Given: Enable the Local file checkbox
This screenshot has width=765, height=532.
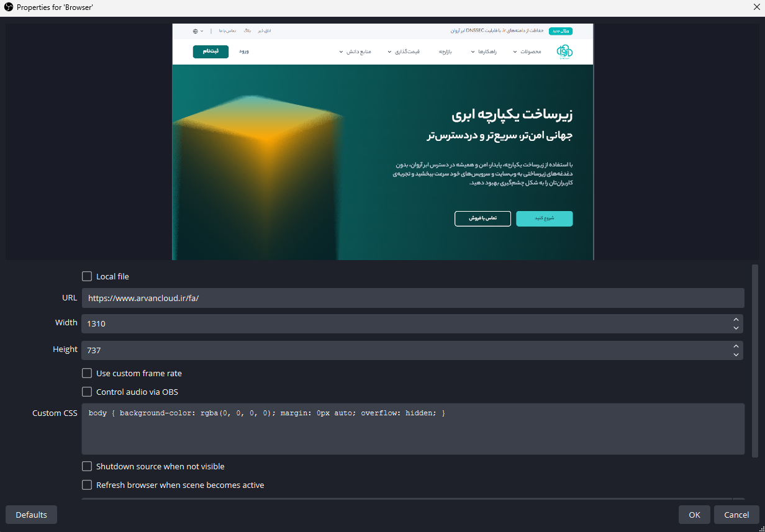Looking at the screenshot, I should tap(87, 276).
